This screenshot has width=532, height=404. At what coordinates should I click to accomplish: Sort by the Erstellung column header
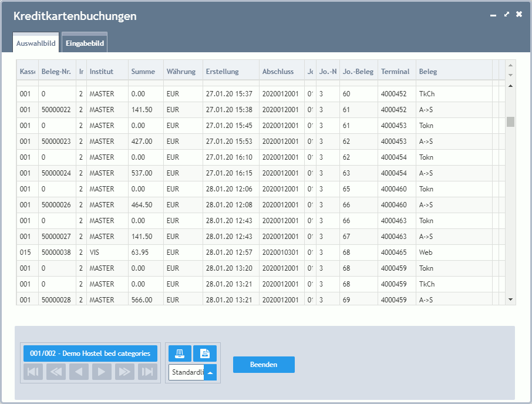click(231, 72)
